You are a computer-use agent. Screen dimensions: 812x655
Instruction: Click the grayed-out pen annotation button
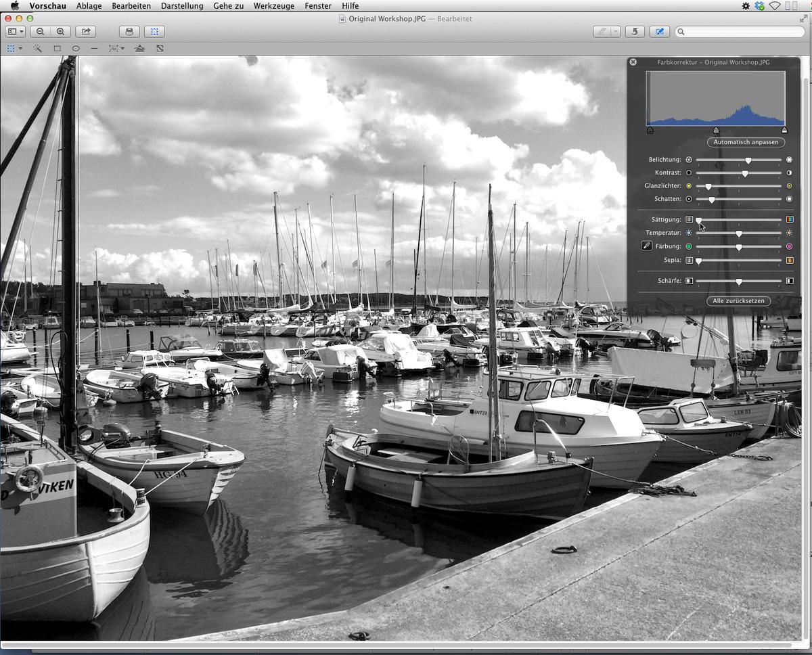(602, 31)
